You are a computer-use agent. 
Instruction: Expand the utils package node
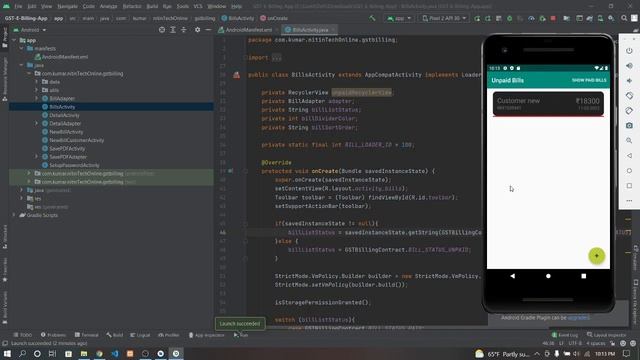point(36,90)
